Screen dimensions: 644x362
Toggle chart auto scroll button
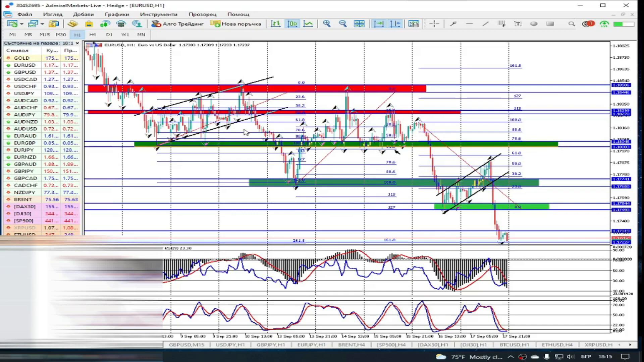click(379, 24)
